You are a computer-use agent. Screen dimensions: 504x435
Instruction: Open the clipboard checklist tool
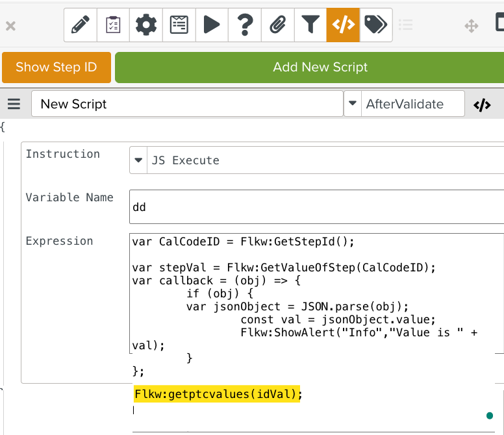113,25
